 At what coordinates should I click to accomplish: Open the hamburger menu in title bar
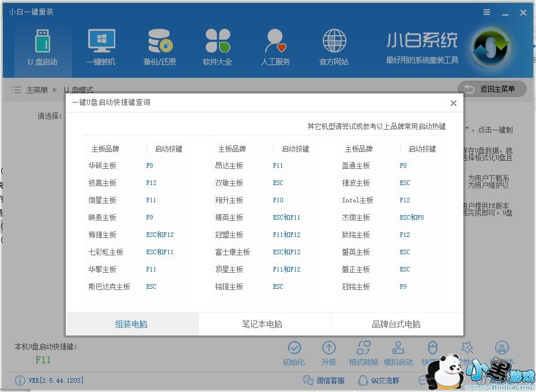pos(487,12)
